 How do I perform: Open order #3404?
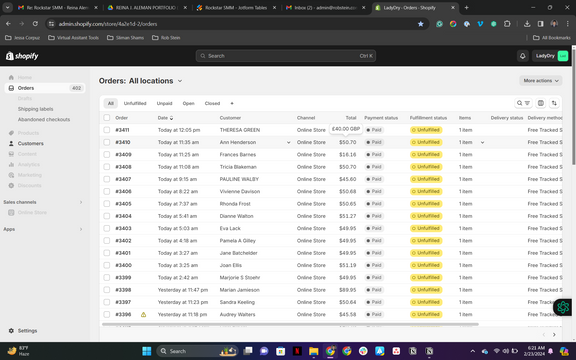click(x=123, y=216)
